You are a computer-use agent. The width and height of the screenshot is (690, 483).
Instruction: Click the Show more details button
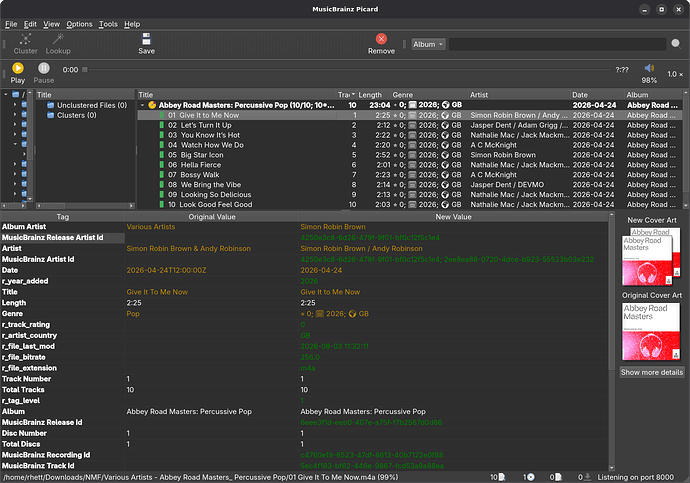(x=652, y=372)
